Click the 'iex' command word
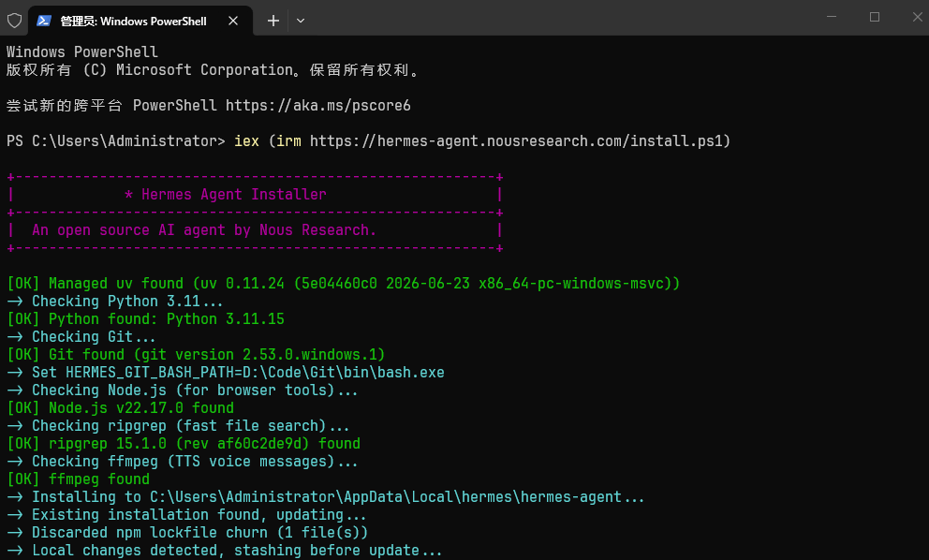 [246, 141]
